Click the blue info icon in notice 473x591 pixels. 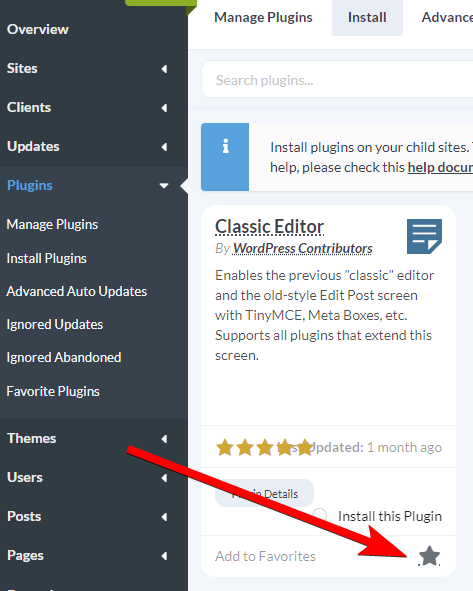(225, 146)
